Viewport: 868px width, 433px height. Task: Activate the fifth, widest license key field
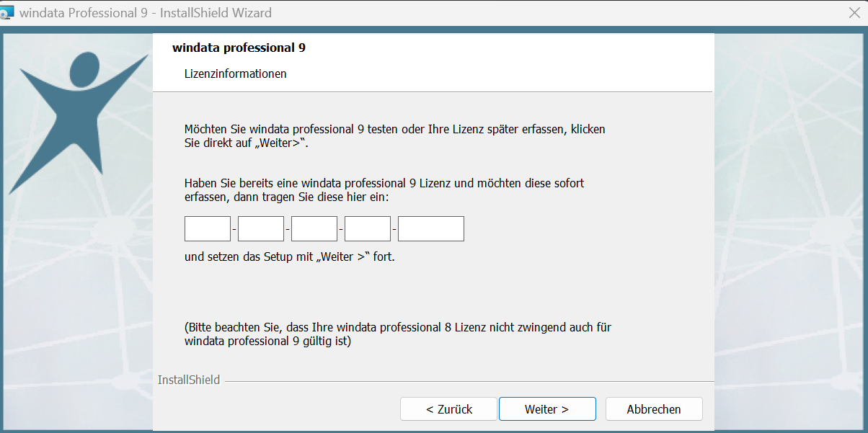(x=431, y=228)
